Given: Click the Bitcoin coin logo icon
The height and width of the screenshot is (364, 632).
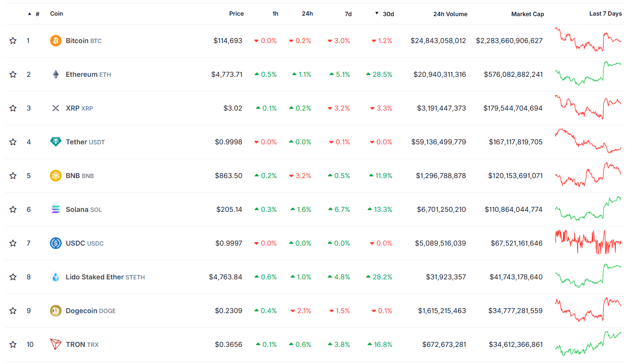Looking at the screenshot, I should click(56, 41).
